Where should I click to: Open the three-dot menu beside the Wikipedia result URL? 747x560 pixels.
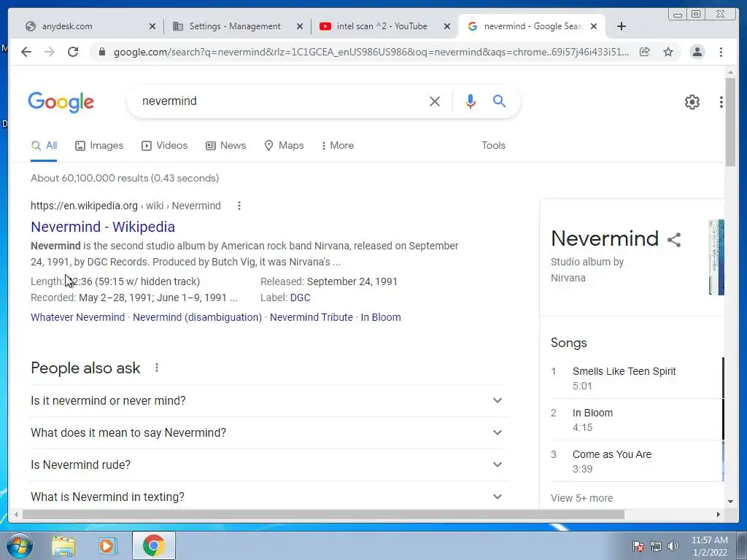tap(239, 206)
